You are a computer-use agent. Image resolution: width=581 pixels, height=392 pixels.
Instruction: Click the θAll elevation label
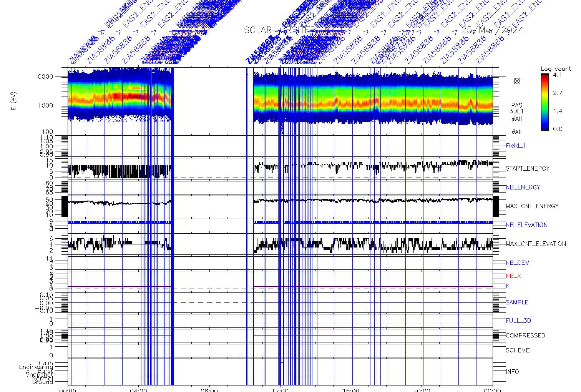pyautogui.click(x=517, y=132)
